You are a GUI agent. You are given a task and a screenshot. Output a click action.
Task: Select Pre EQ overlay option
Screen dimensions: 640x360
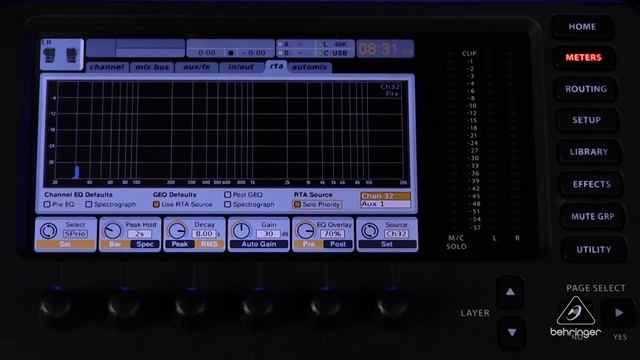[309, 244]
